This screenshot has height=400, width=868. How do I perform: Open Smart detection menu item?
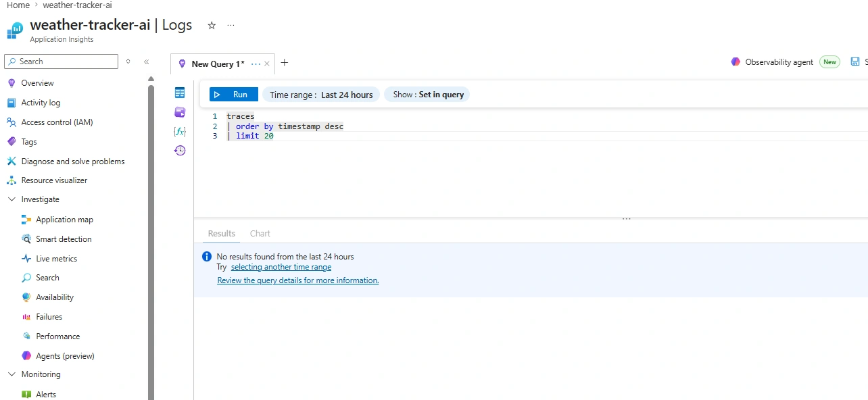64,239
